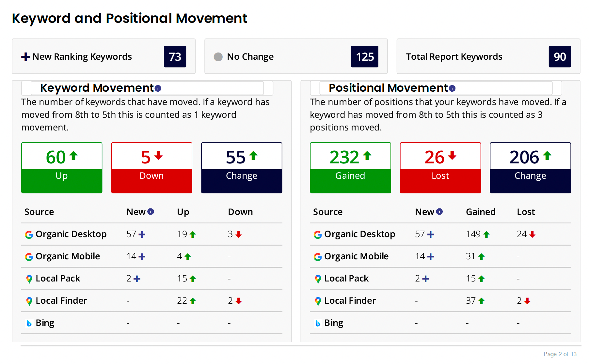Click Google icon beside Organic Mobile in keyword table
The width and height of the screenshot is (589, 364).
click(29, 257)
